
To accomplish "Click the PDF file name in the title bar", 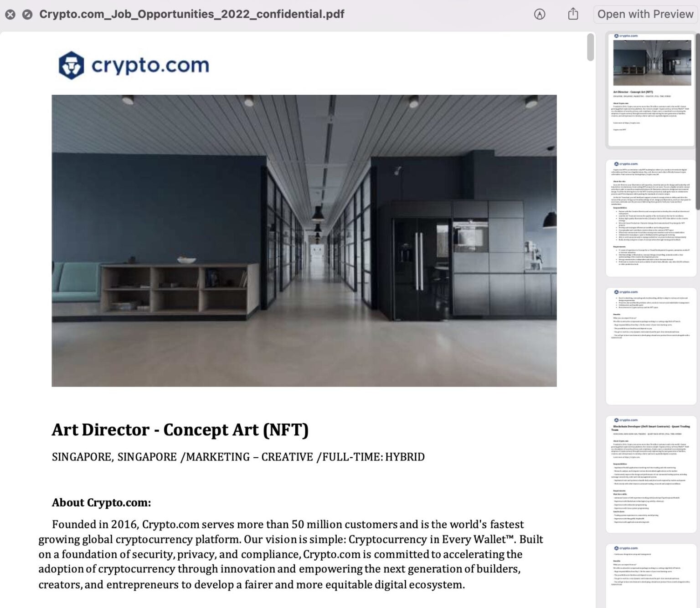I will point(191,15).
